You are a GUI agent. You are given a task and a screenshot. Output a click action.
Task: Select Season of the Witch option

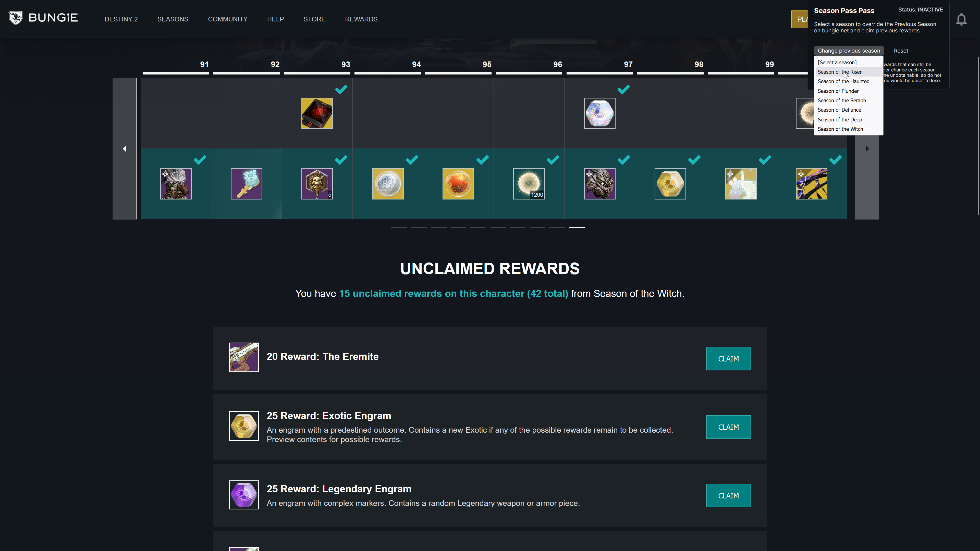point(840,129)
